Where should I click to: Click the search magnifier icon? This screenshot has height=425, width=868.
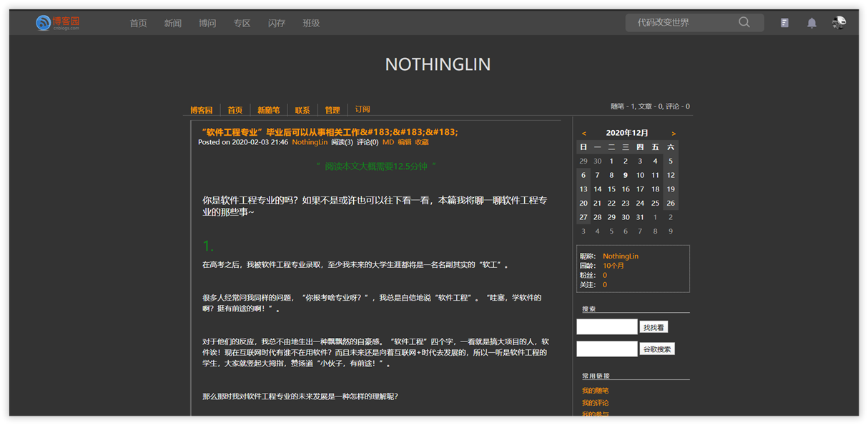click(x=744, y=23)
